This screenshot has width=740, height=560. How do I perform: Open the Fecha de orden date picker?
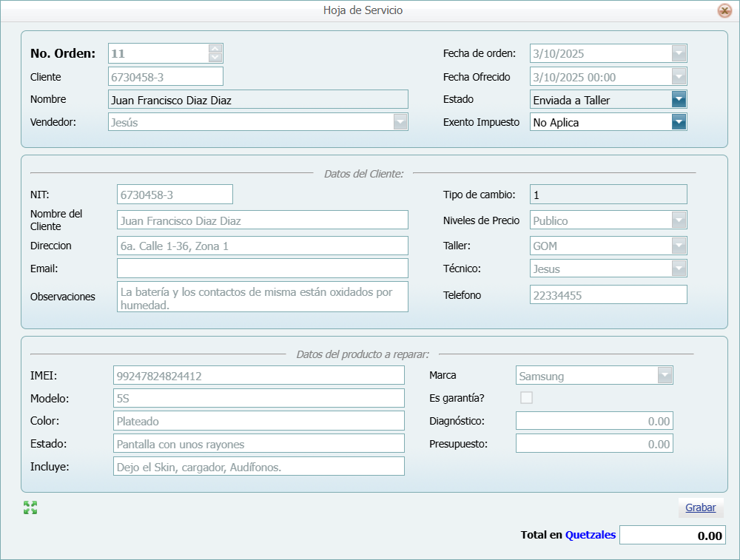(679, 53)
